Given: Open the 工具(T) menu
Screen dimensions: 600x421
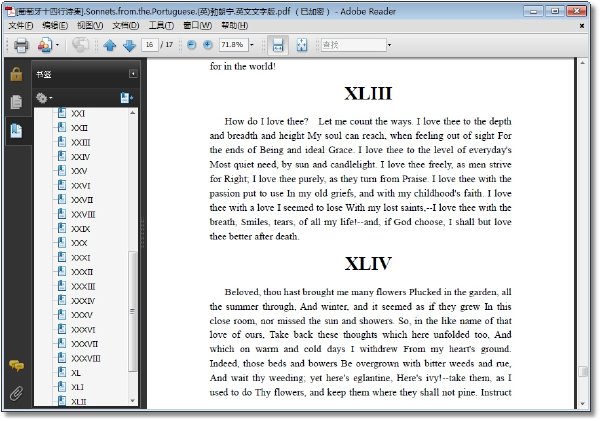Looking at the screenshot, I should [x=161, y=26].
